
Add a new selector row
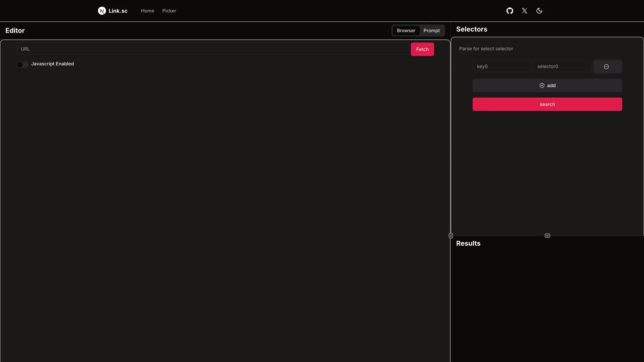(x=547, y=85)
